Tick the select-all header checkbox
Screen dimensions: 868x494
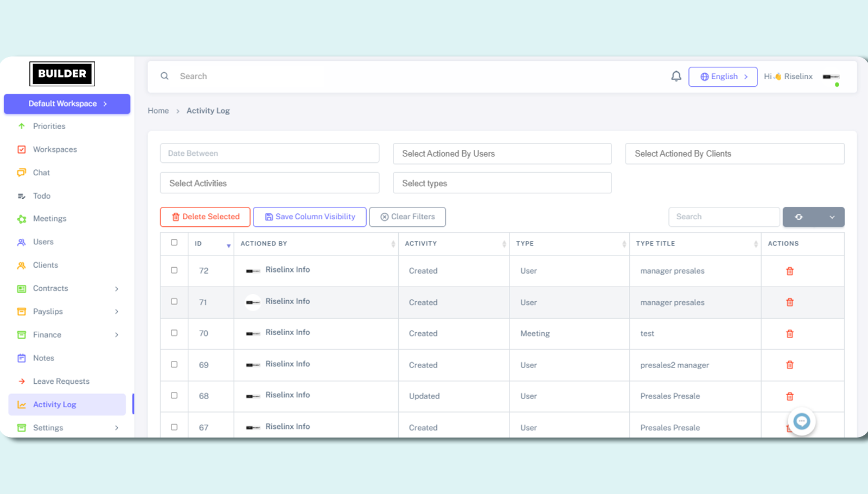pyautogui.click(x=174, y=243)
